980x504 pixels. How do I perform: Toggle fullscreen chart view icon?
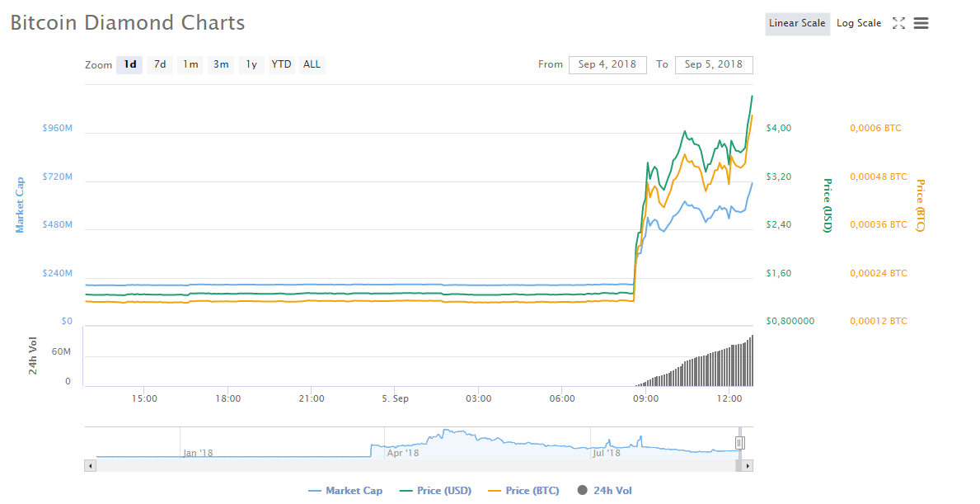point(898,23)
